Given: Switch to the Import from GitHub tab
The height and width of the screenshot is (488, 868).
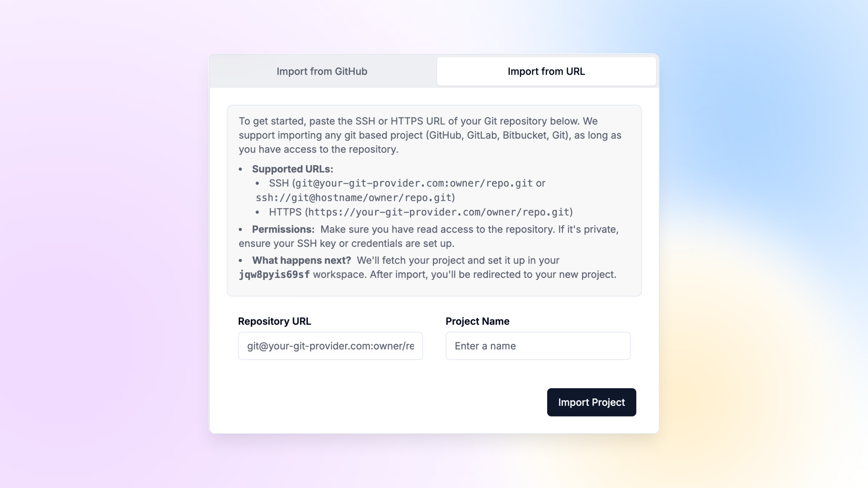Looking at the screenshot, I should 322,71.
